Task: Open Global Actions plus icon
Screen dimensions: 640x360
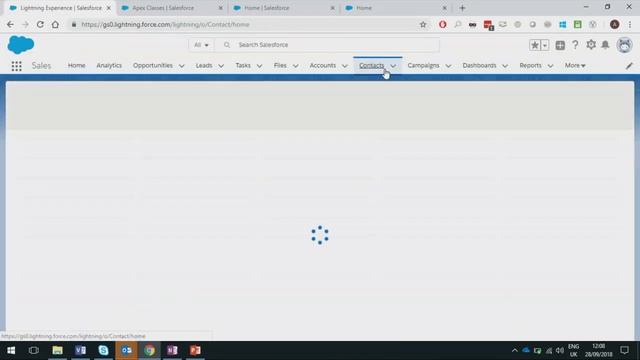Action: pyautogui.click(x=560, y=45)
